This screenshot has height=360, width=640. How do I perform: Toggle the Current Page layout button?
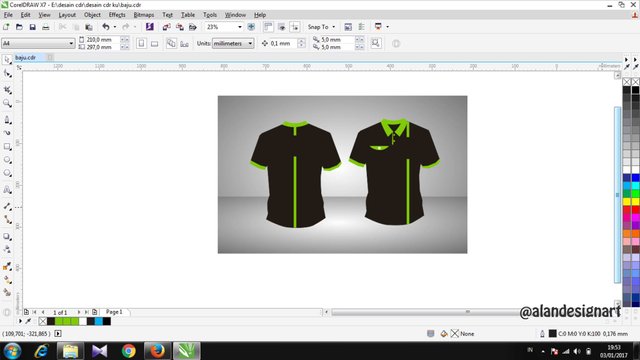[x=184, y=43]
